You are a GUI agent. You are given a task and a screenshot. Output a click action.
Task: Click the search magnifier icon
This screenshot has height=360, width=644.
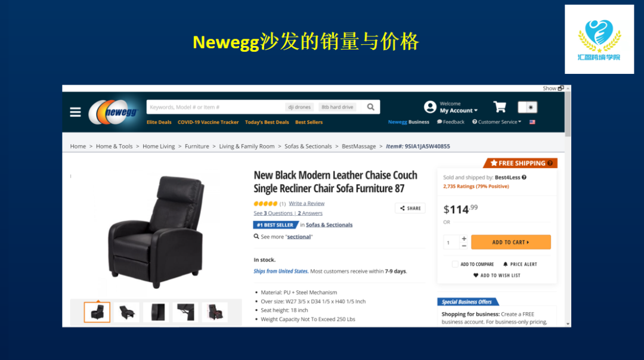370,107
